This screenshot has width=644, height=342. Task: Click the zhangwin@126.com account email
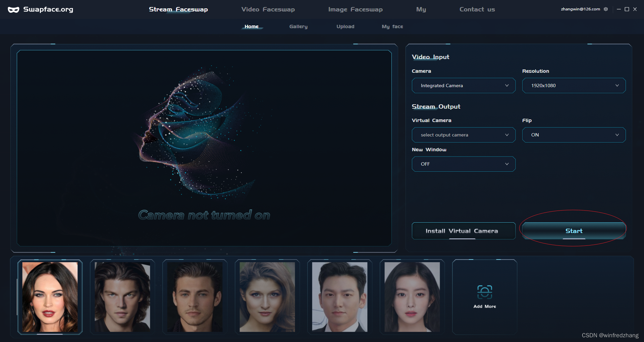[580, 9]
